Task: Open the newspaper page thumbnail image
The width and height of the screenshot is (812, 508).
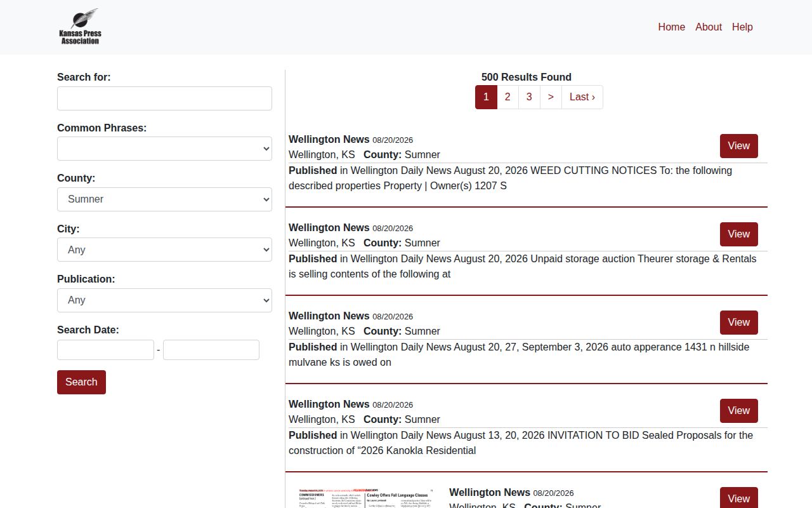Action: point(366,498)
